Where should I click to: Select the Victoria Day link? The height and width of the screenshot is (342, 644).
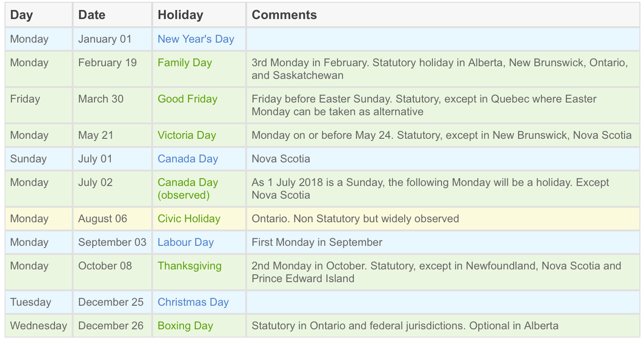point(187,135)
